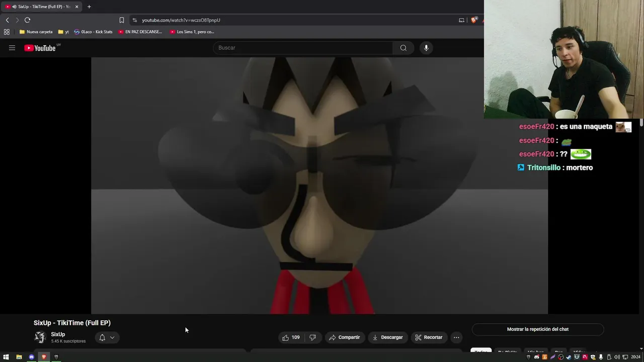Start voice search with microphone icon
This screenshot has width=644, height=362.
(x=426, y=48)
